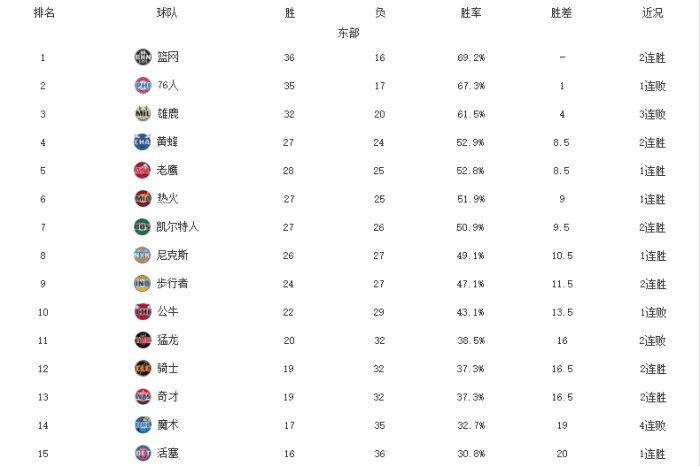Click the 胜差 column header
The image size is (700, 466).
tap(562, 13)
